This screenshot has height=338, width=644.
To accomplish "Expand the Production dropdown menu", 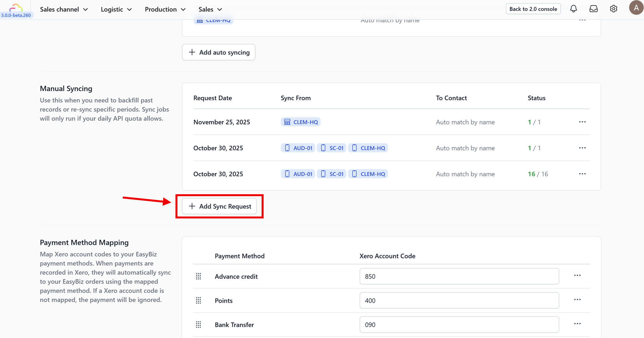I will pyautogui.click(x=165, y=9).
